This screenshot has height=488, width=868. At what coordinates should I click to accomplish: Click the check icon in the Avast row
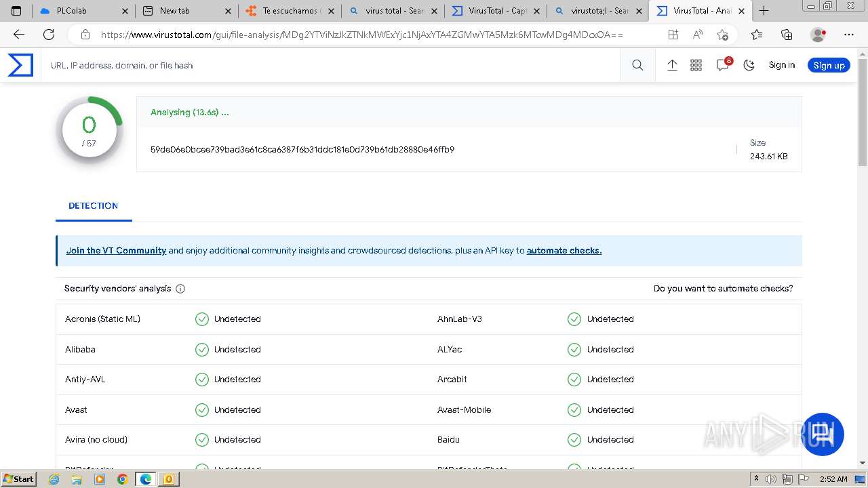pos(202,409)
